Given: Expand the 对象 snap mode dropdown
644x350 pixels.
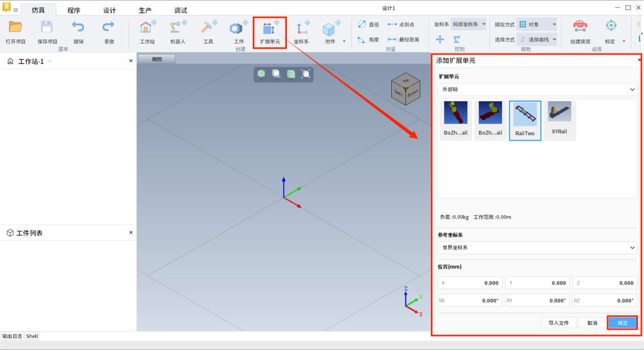Looking at the screenshot, I should (537, 24).
